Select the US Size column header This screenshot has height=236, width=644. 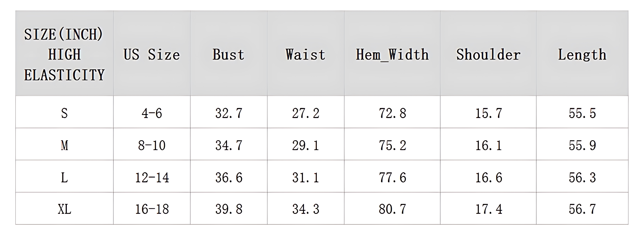pyautogui.click(x=152, y=53)
